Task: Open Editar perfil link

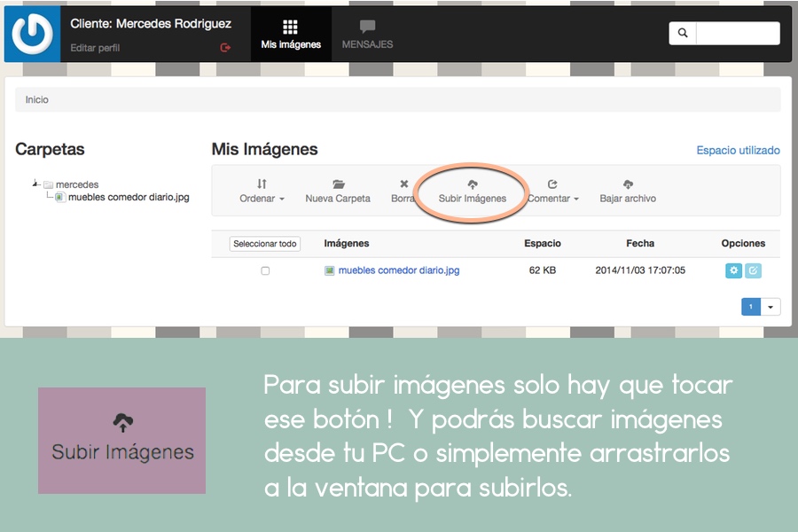Action: pyautogui.click(x=95, y=48)
